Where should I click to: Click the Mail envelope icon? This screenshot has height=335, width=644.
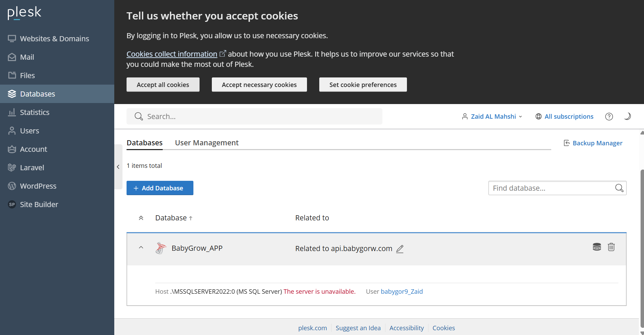click(12, 57)
